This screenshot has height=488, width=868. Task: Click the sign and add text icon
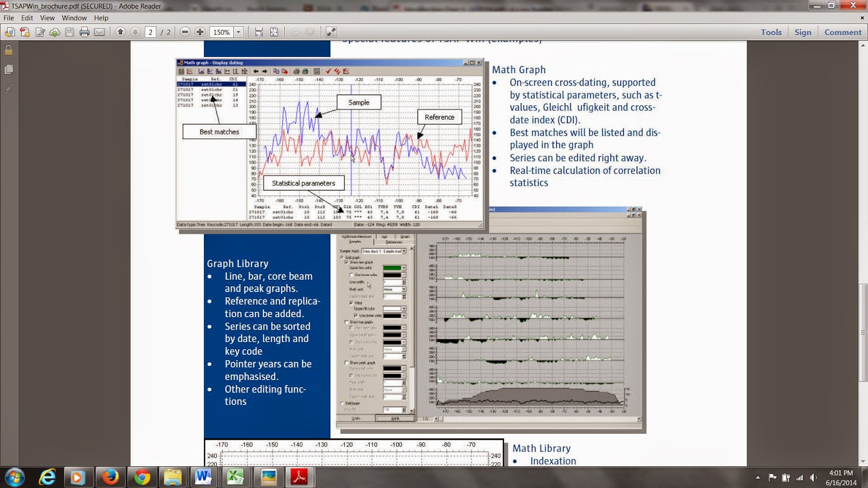click(40, 33)
